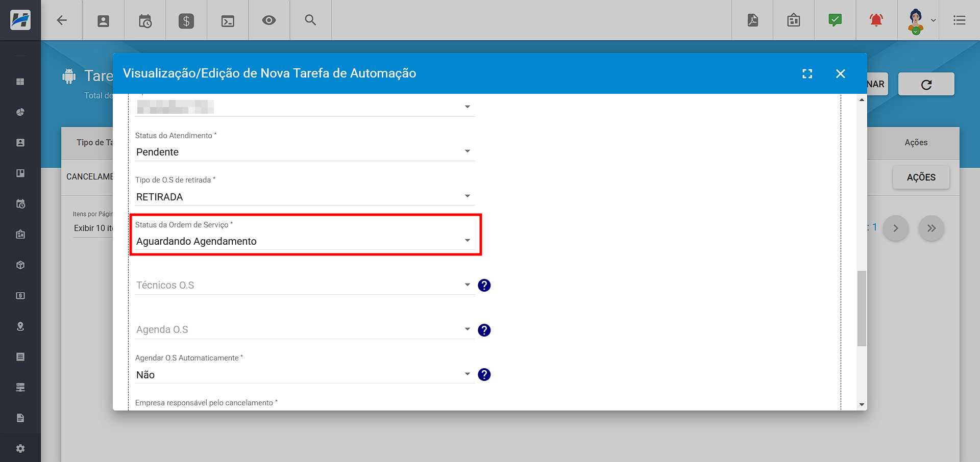Open the package box sidebar icon

20,265
